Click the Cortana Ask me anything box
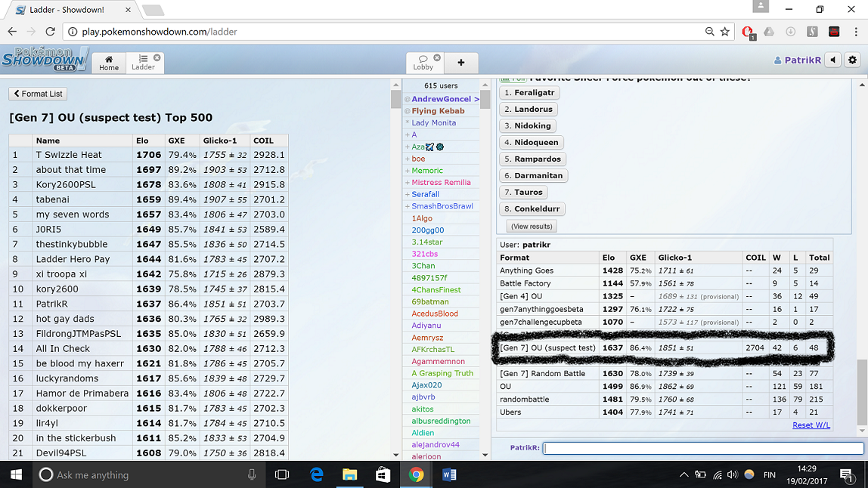Viewport: 868px width, 488px height. pos(147,474)
